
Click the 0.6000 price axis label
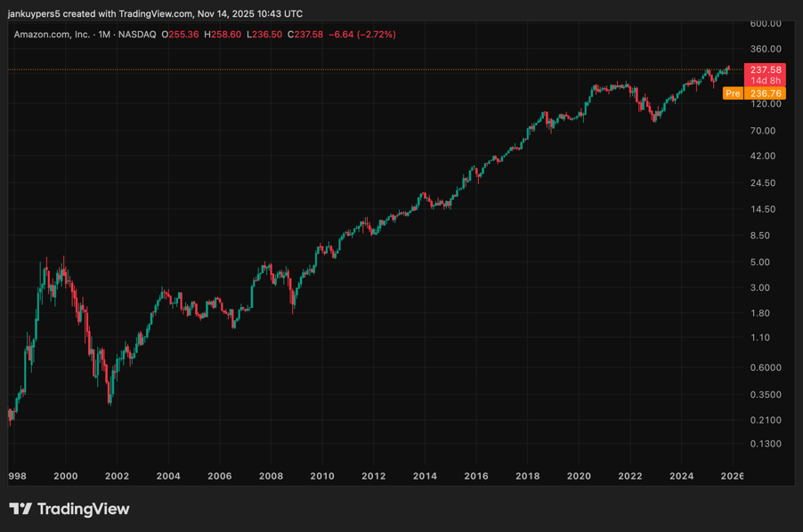click(x=766, y=367)
